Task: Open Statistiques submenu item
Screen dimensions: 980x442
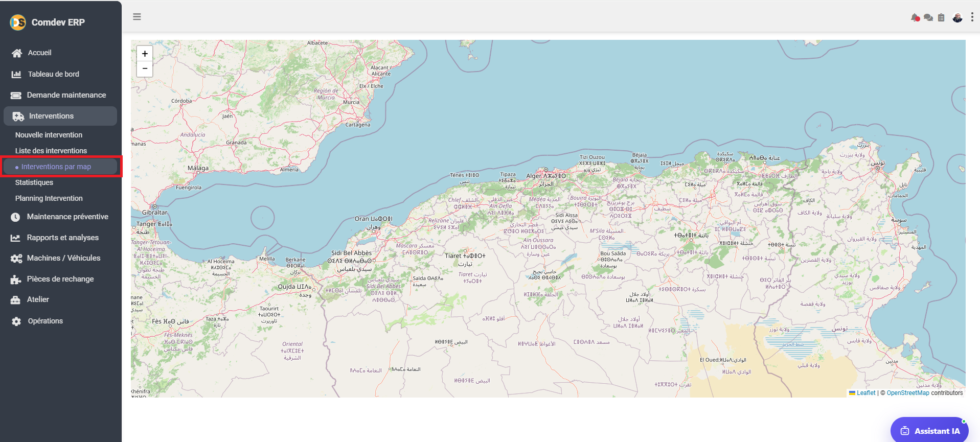Action: point(34,182)
